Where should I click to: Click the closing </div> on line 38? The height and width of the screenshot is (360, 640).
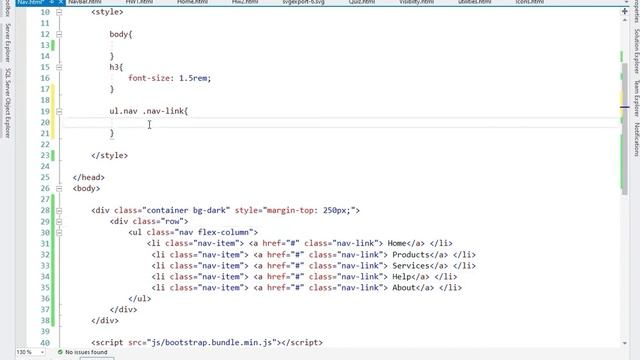(x=105, y=321)
